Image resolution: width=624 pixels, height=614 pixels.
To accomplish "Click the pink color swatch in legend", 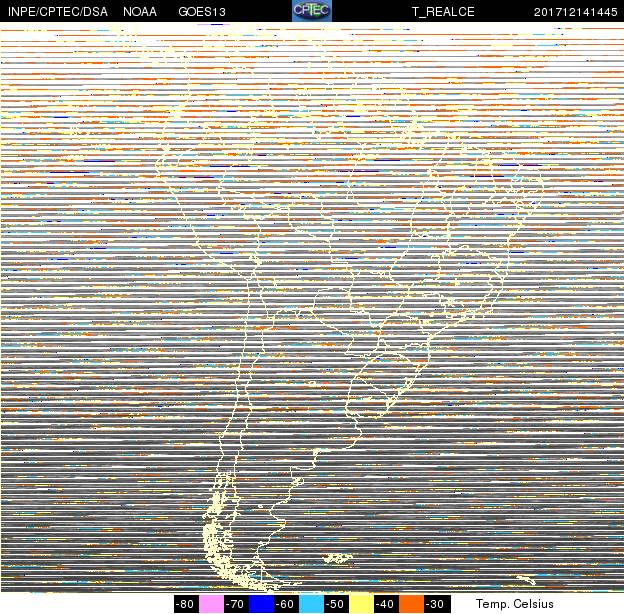I will tap(211, 604).
